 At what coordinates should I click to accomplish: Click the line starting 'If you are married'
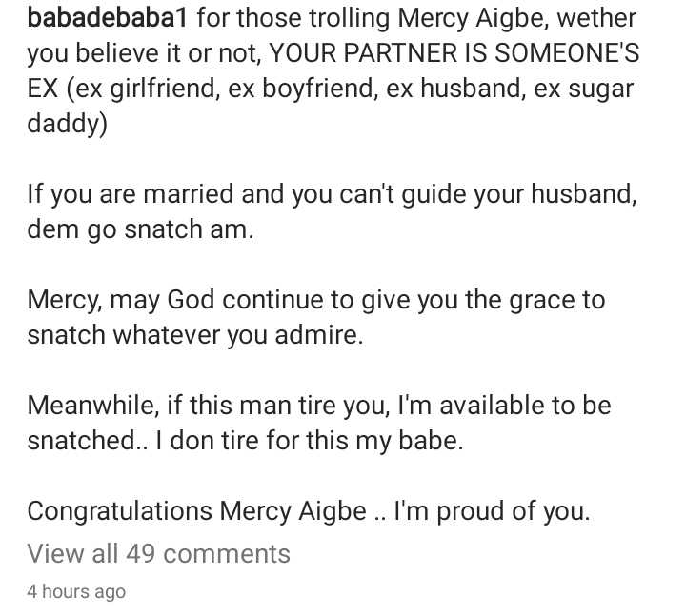tap(332, 194)
